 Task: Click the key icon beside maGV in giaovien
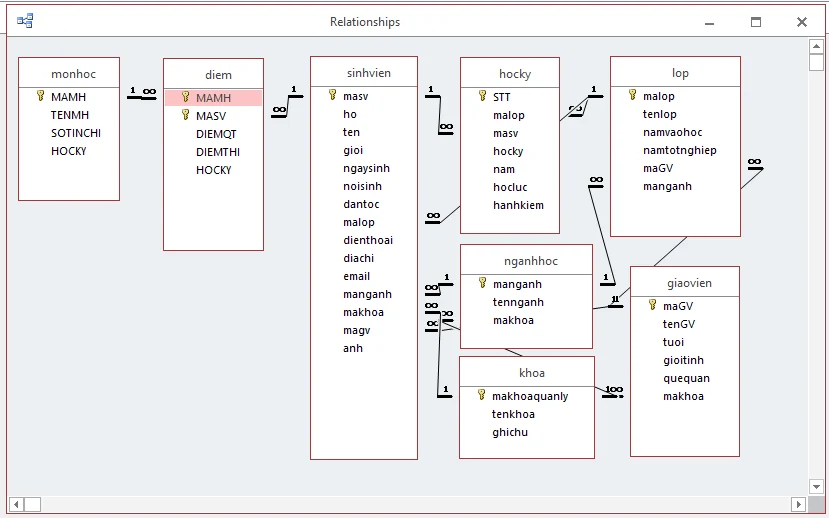(x=653, y=306)
